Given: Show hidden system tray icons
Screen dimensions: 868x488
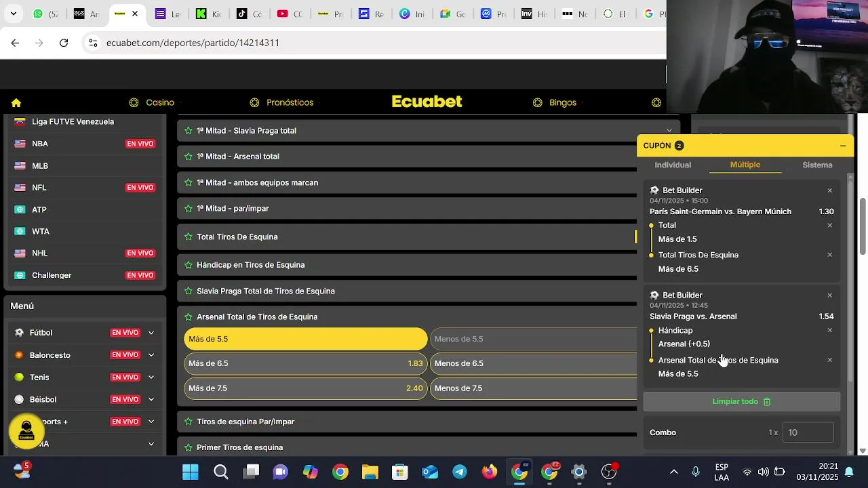Looking at the screenshot, I should [674, 472].
